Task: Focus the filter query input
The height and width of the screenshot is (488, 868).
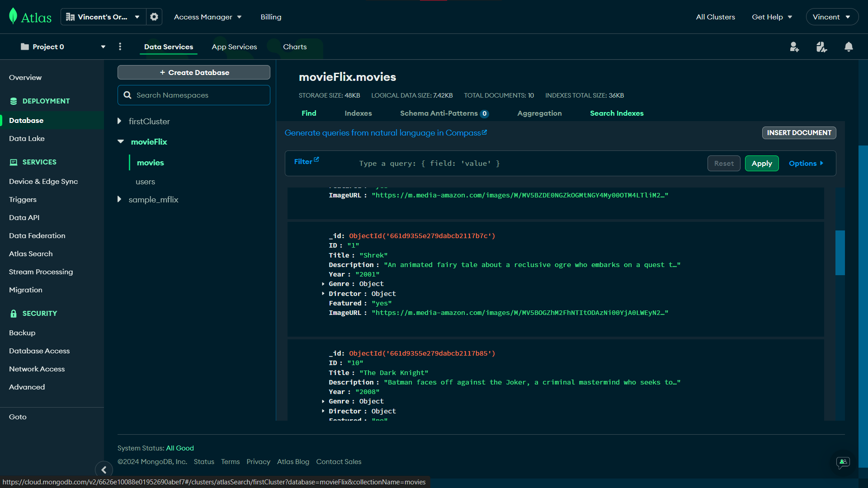Action: point(529,163)
